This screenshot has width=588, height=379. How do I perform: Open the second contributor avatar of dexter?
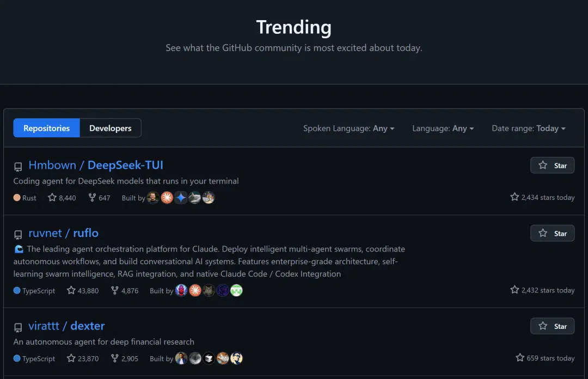point(195,358)
